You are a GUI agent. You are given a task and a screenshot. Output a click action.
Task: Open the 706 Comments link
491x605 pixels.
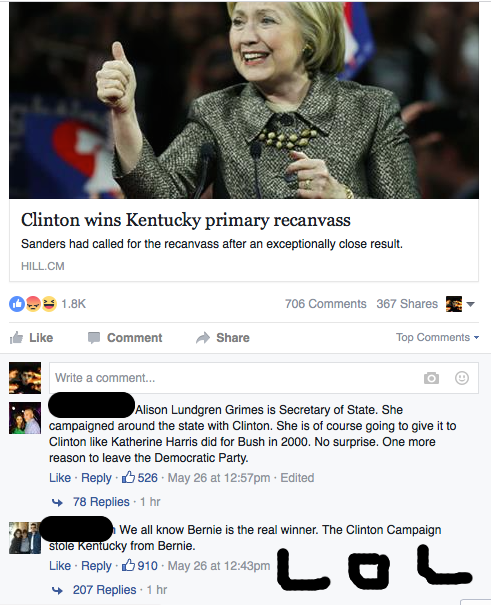click(x=326, y=304)
